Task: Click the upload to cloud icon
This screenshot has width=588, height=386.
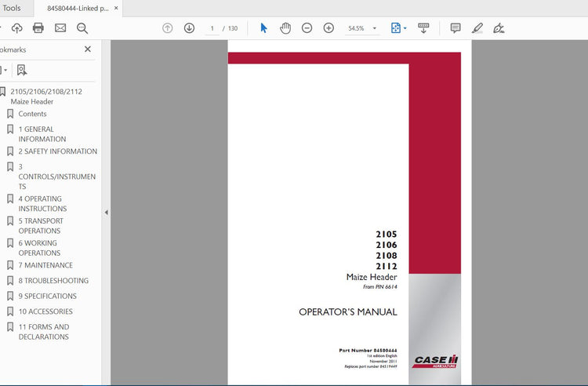Action: pos(17,28)
